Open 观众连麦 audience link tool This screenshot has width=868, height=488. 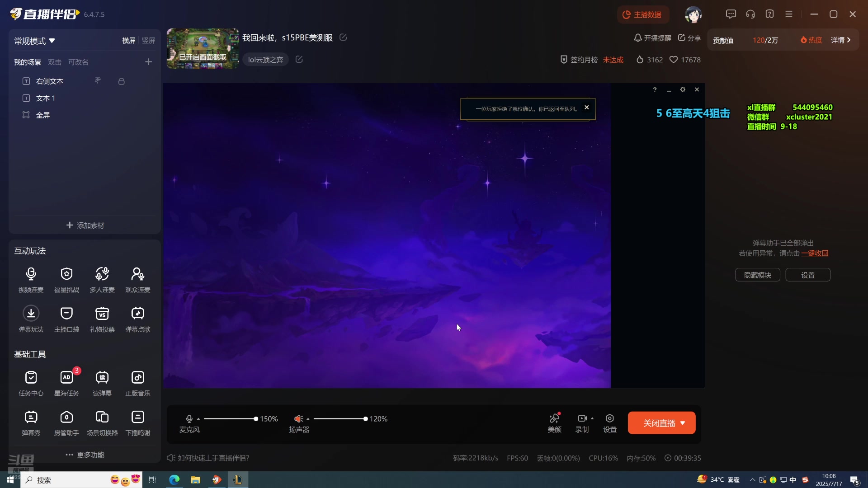(138, 280)
